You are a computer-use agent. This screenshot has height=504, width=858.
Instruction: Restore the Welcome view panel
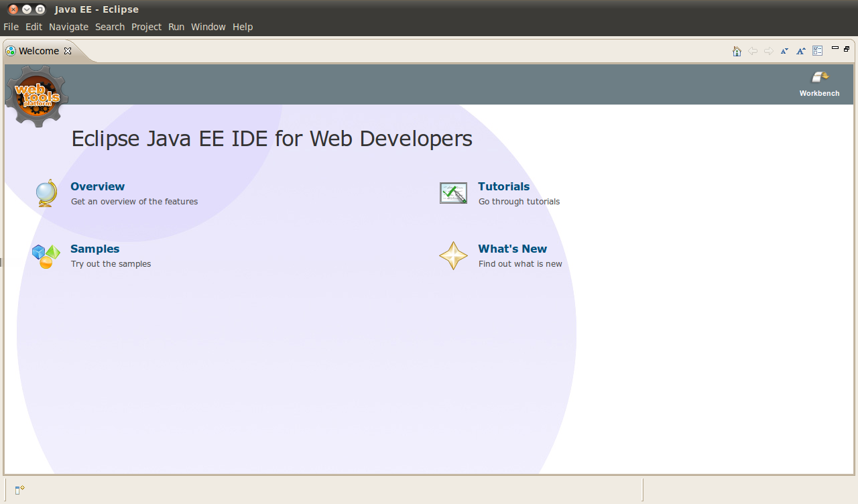847,48
